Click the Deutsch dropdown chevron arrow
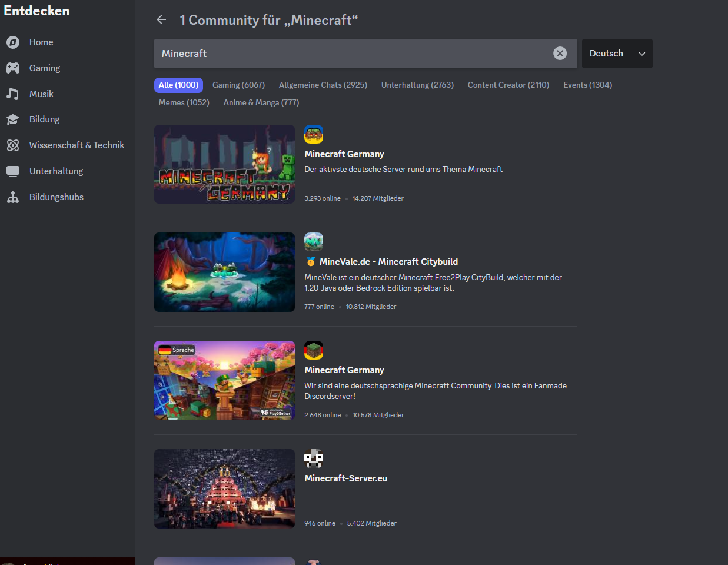Screen dimensions: 728x565 (642, 54)
